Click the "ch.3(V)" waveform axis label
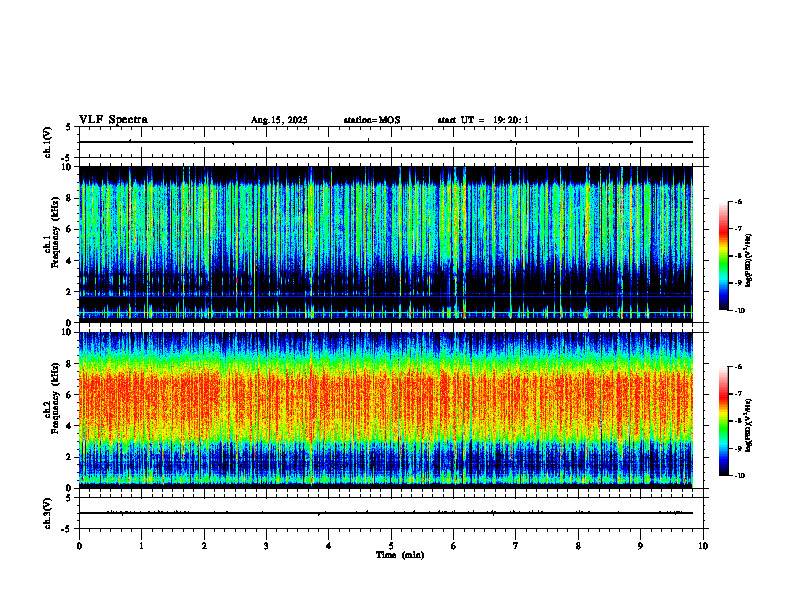 [x=48, y=513]
